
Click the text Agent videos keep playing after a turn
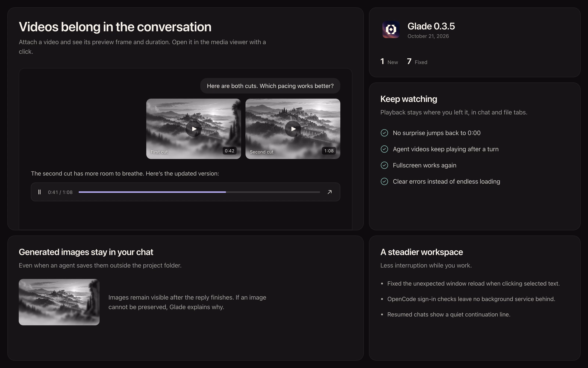[x=446, y=149]
